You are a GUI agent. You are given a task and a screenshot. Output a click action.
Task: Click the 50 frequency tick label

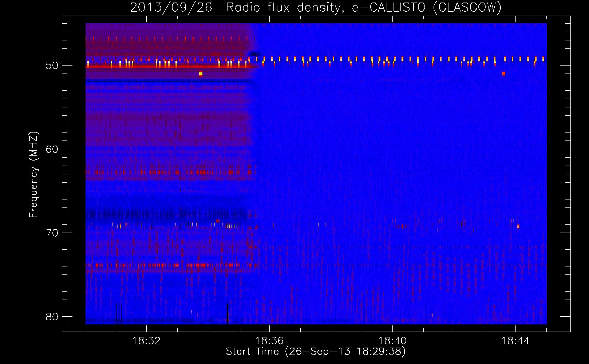(x=52, y=66)
